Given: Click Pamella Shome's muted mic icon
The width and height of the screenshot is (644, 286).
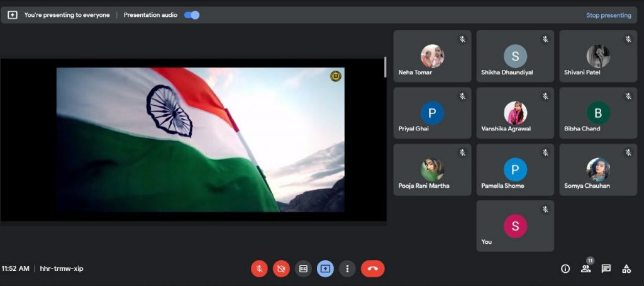Looking at the screenshot, I should click(x=545, y=152).
